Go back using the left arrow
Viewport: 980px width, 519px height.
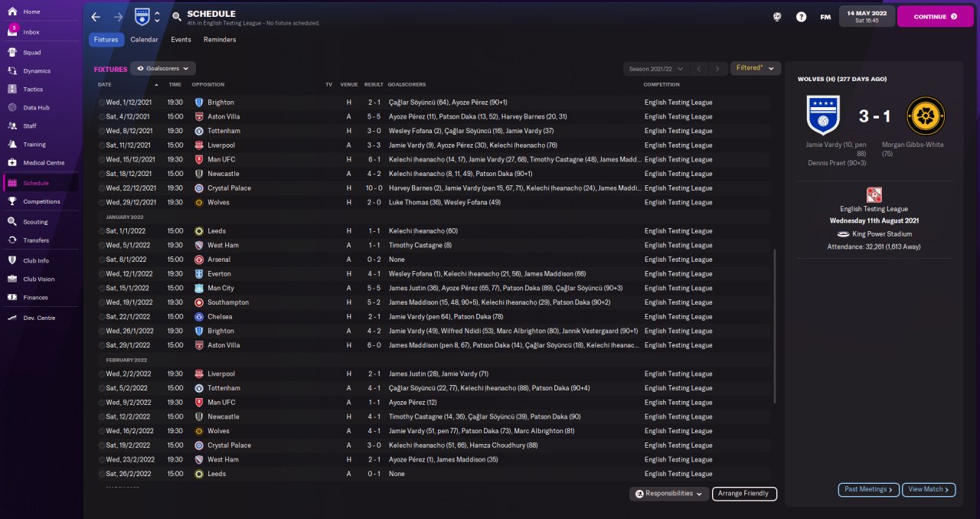coord(96,17)
